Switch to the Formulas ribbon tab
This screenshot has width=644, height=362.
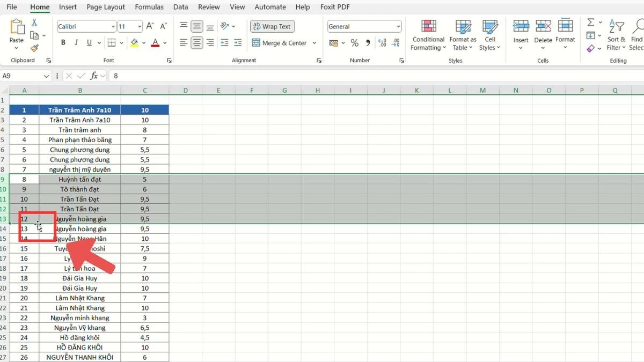coord(149,7)
